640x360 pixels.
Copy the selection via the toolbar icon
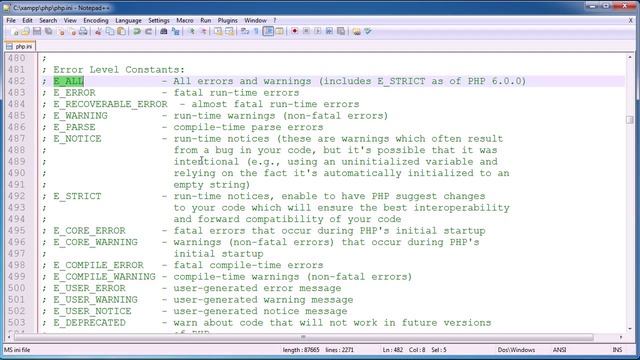110,31
